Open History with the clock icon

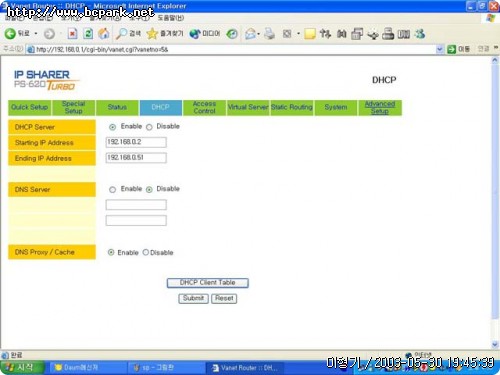pyautogui.click(x=232, y=34)
